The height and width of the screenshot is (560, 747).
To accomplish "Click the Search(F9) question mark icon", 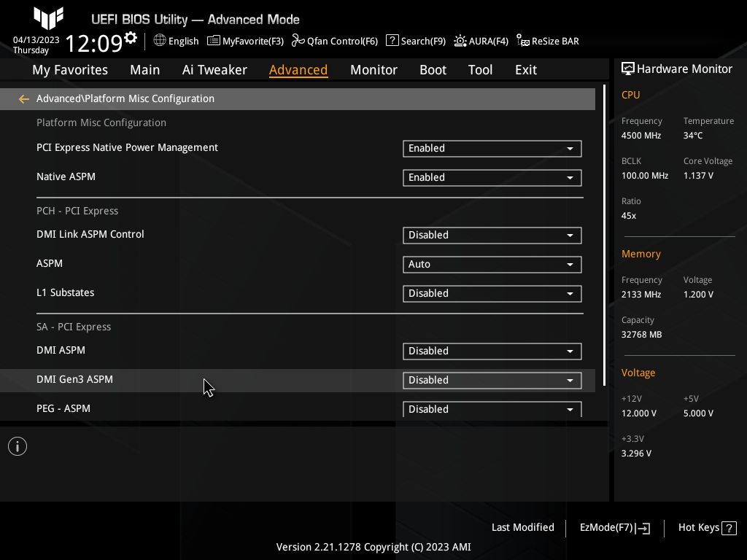I will point(392,41).
